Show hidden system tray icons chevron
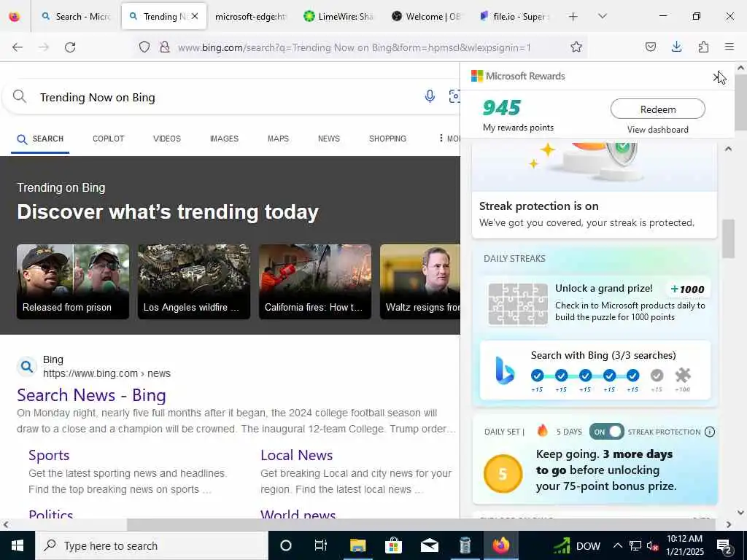 click(x=617, y=545)
